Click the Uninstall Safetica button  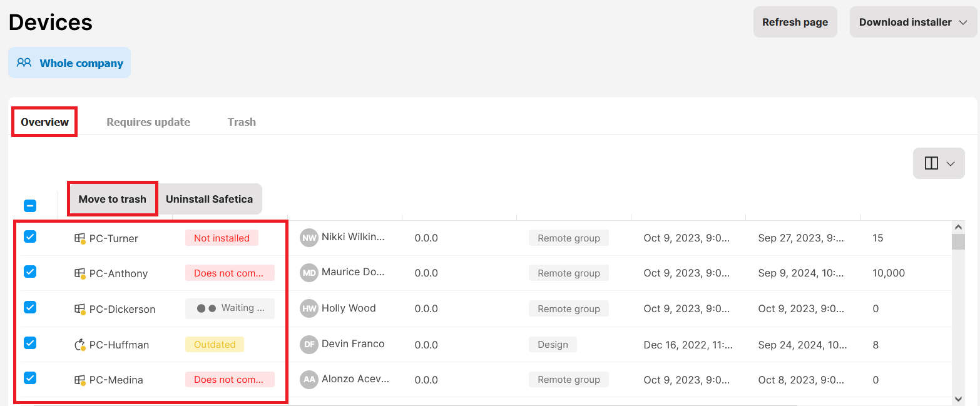(x=210, y=199)
